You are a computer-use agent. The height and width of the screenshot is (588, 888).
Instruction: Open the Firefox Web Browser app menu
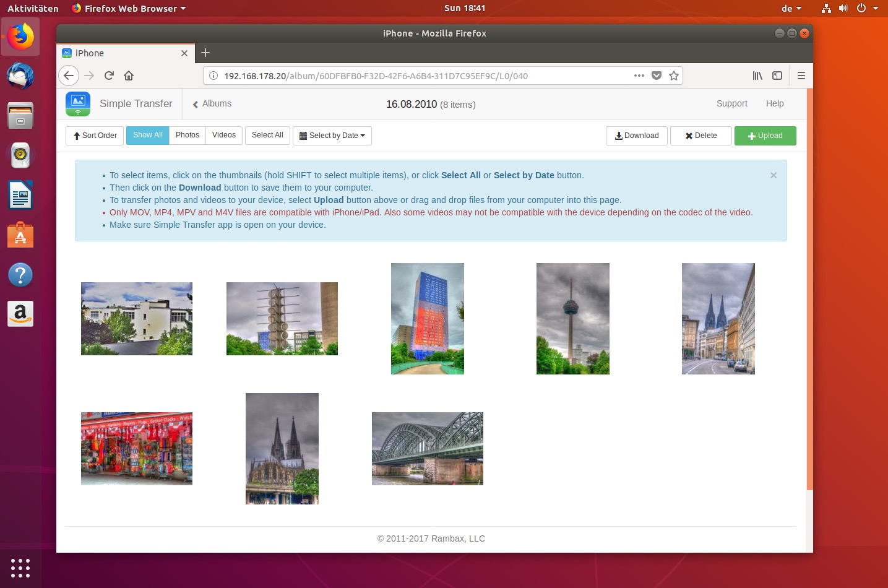pos(129,9)
